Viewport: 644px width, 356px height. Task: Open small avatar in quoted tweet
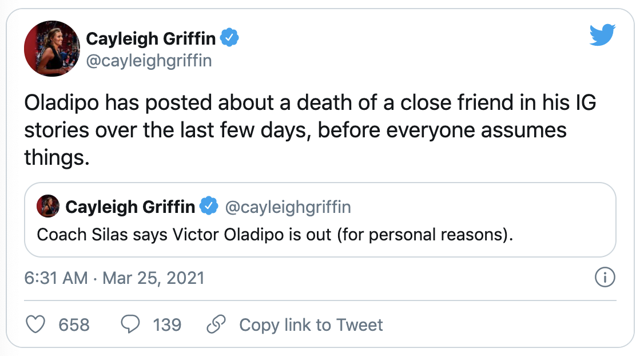[x=48, y=207]
